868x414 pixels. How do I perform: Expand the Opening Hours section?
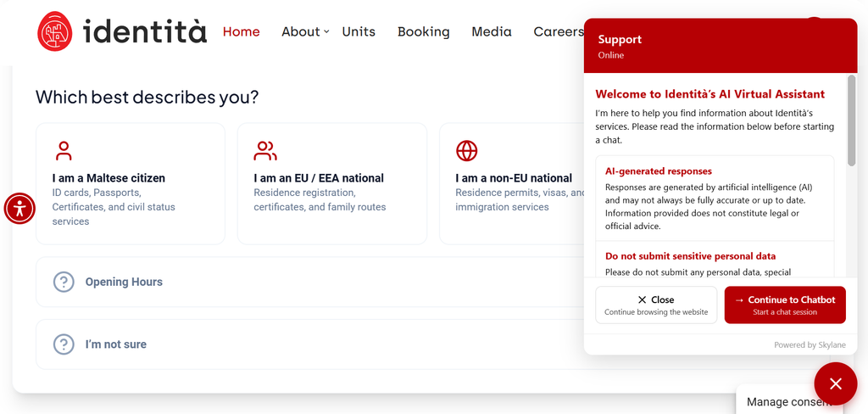click(x=310, y=282)
